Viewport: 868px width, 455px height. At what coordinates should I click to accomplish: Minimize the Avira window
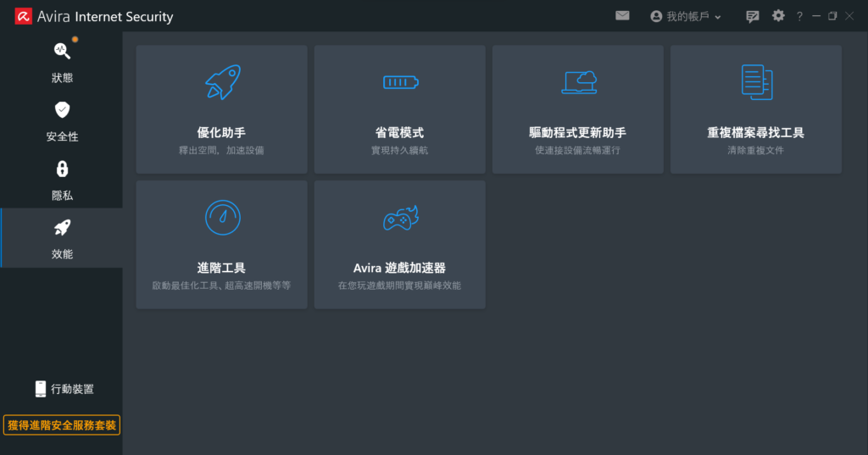point(816,16)
